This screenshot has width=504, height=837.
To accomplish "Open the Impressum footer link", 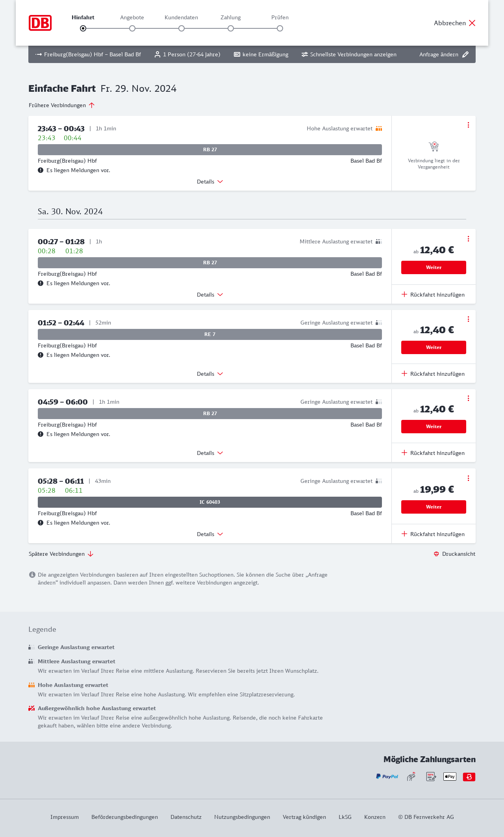I will [x=65, y=817].
